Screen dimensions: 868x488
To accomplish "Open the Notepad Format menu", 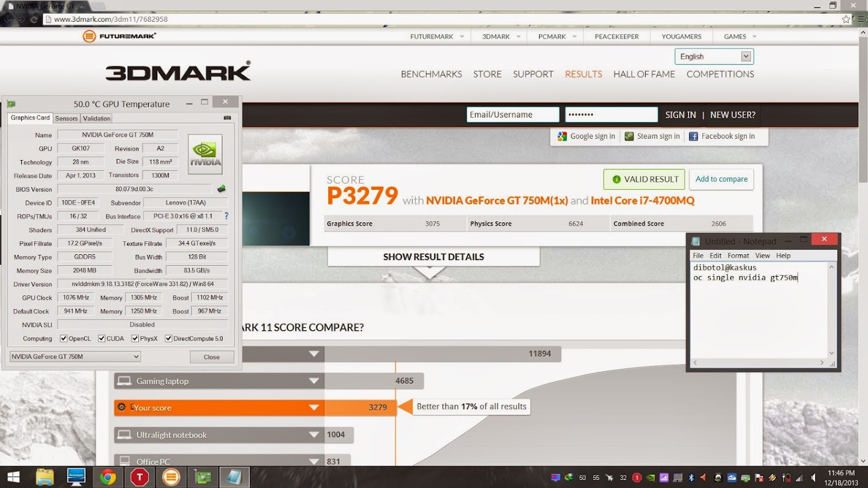I will 738,255.
